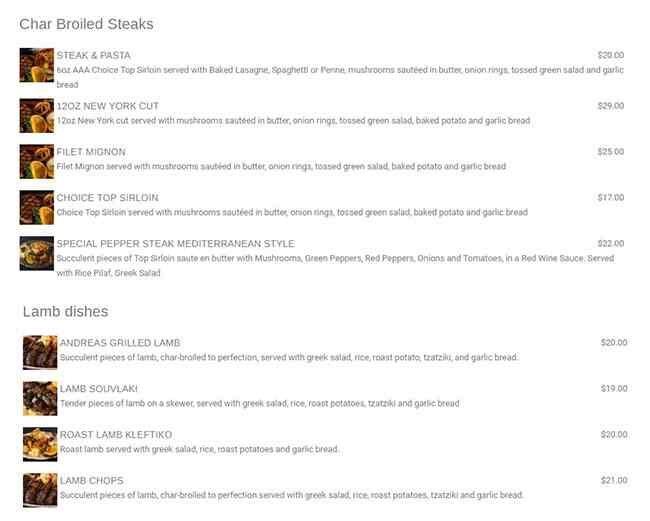This screenshot has height=521, width=650.
Task: Click the Andreas Grilled Lamb thumbnail
Action: [x=40, y=352]
